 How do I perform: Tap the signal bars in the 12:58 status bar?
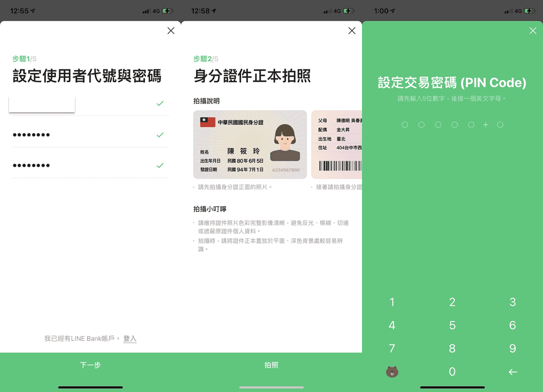[327, 11]
